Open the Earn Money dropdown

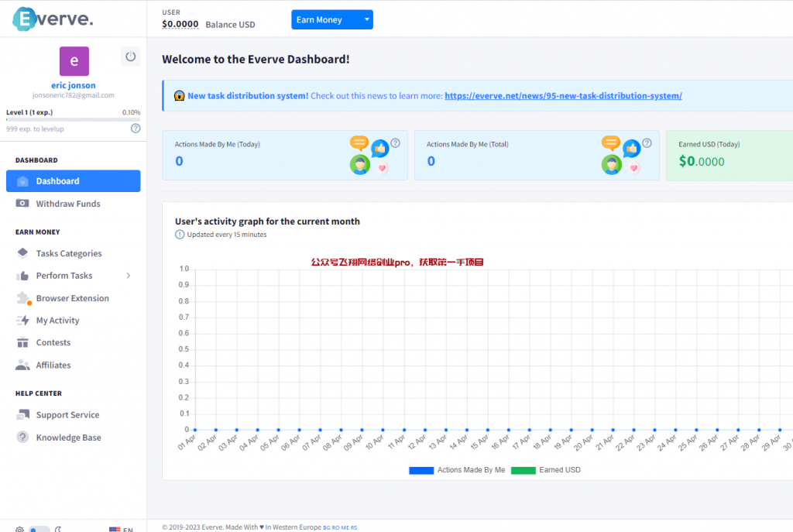pyautogui.click(x=331, y=20)
